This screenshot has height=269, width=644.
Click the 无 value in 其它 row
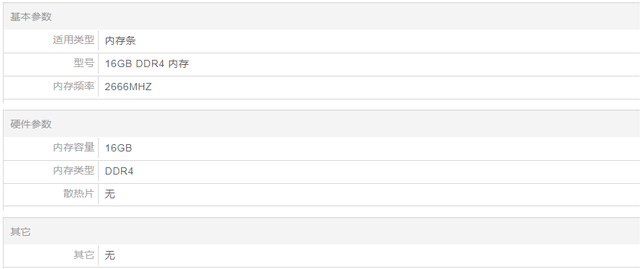click(109, 255)
